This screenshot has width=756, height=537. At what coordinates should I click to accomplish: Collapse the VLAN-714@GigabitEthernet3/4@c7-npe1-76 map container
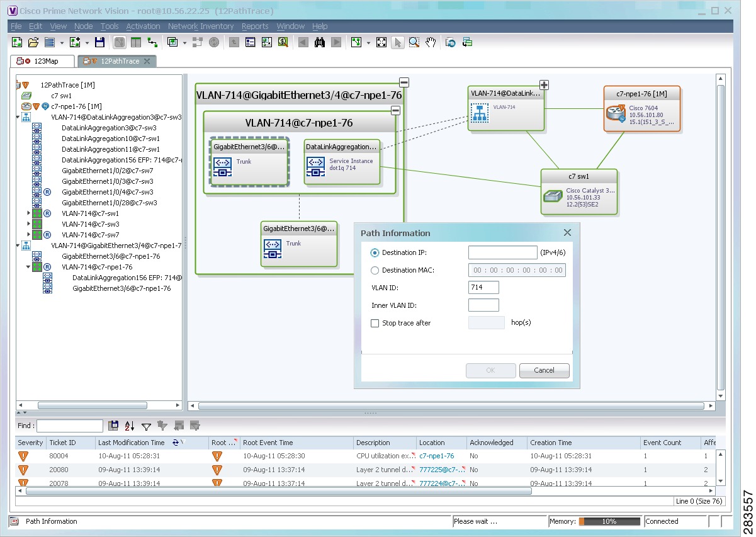[404, 82]
